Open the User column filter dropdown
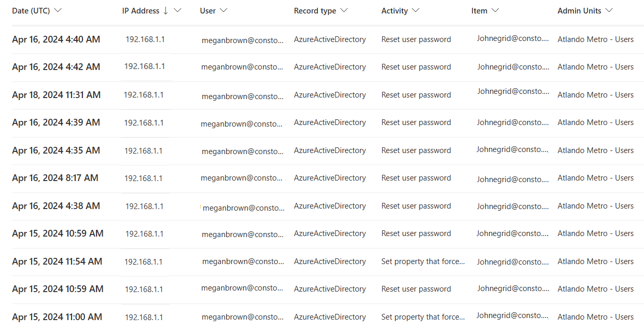The image size is (644, 331). pyautogui.click(x=223, y=10)
